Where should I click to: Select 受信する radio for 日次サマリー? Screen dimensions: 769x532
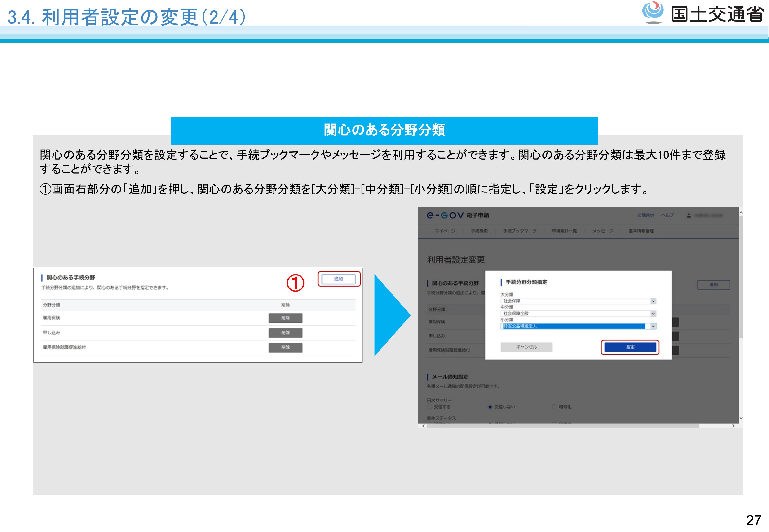(x=430, y=407)
